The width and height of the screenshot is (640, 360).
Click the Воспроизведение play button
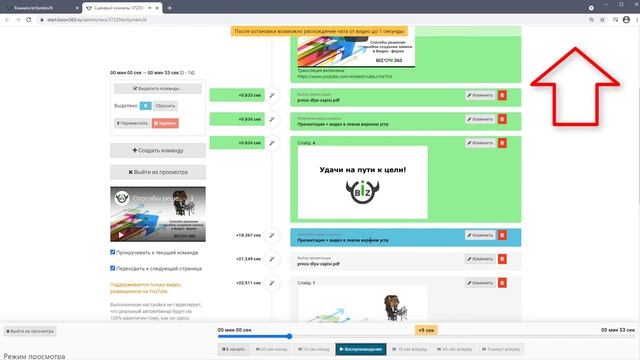361,349
